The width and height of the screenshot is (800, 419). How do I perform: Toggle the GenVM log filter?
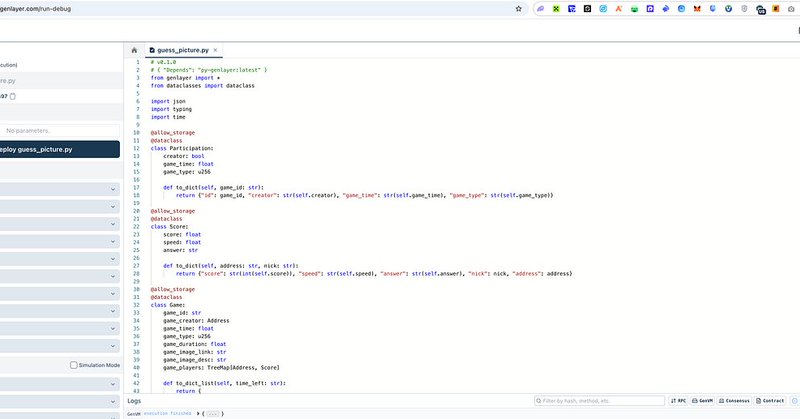coord(703,401)
